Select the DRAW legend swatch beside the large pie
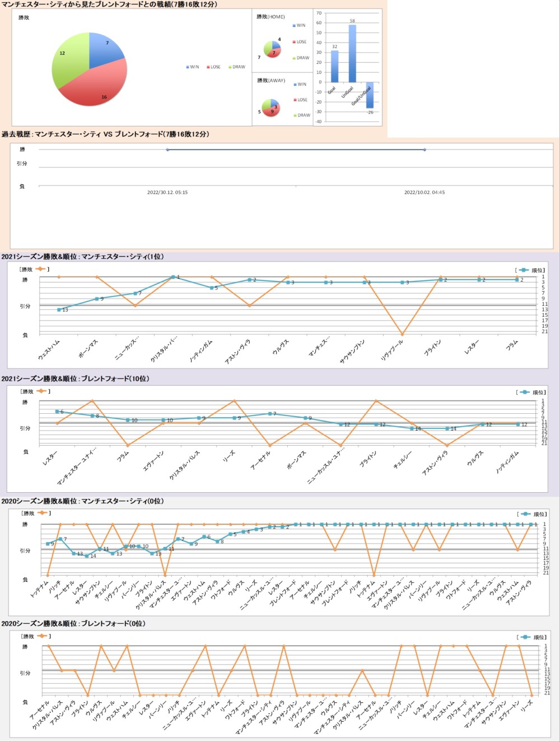Viewport: 560px width, 742px height. pyautogui.click(x=230, y=67)
